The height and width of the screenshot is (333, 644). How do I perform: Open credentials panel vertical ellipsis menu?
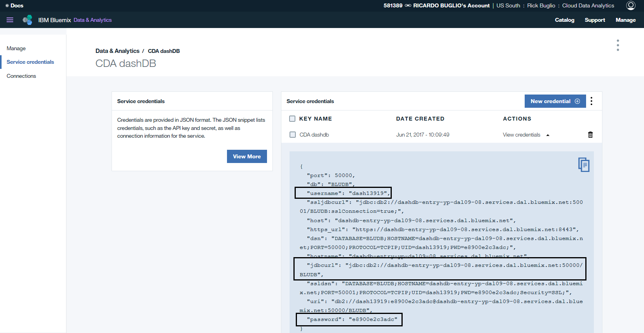[x=592, y=101]
